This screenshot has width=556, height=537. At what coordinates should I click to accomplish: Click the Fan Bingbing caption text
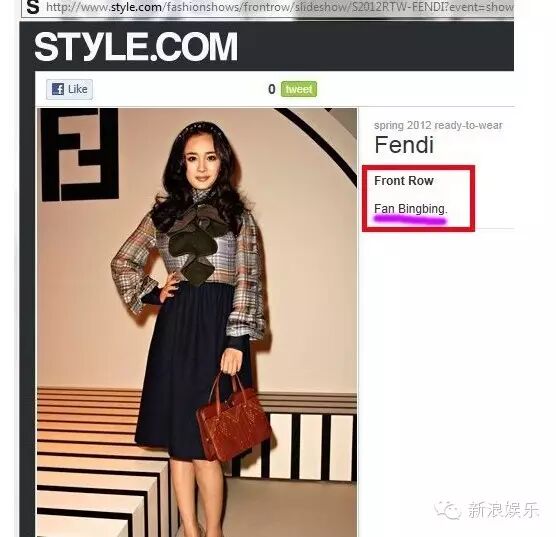tap(411, 209)
